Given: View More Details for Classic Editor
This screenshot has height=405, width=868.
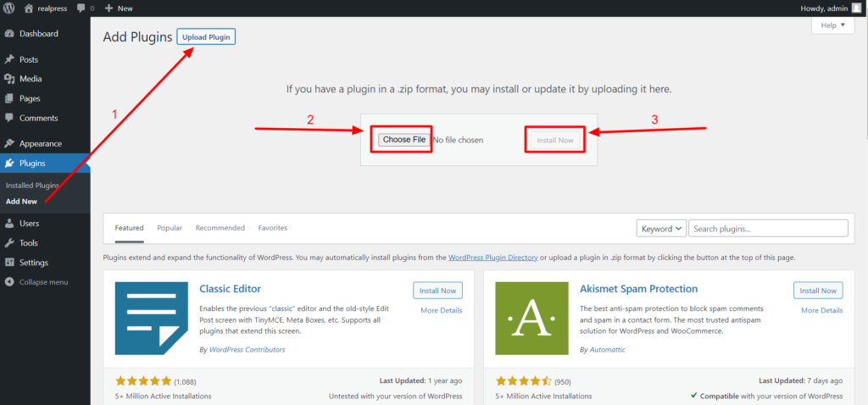Looking at the screenshot, I should pos(441,310).
